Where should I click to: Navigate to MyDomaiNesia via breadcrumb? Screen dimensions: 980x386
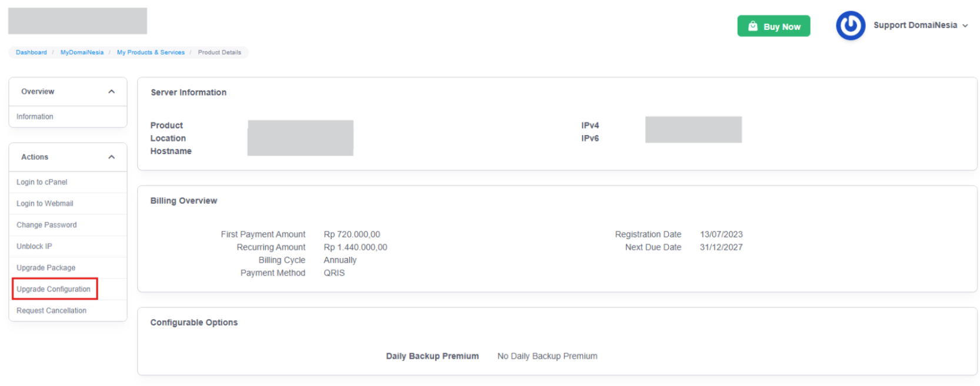[81, 52]
